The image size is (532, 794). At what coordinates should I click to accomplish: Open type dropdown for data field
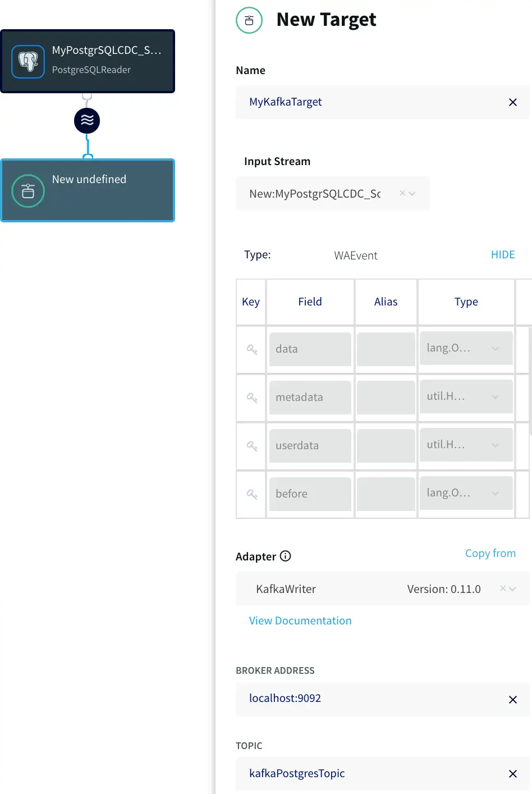(495, 348)
